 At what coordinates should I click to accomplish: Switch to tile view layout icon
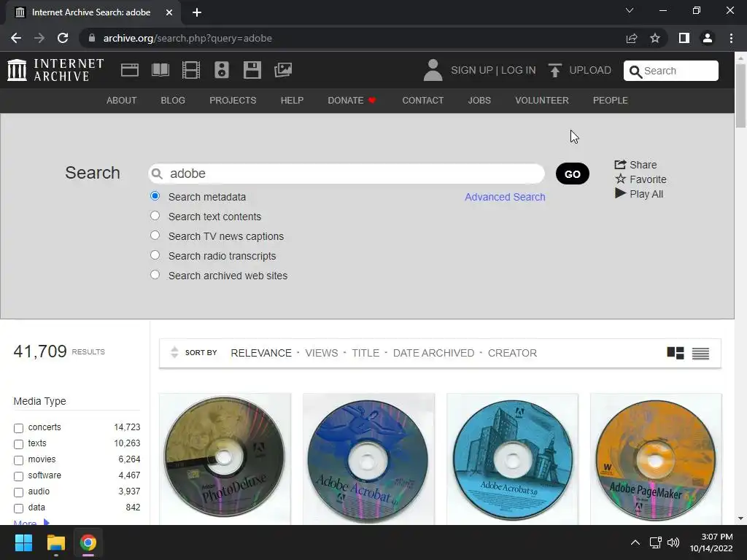pos(675,353)
